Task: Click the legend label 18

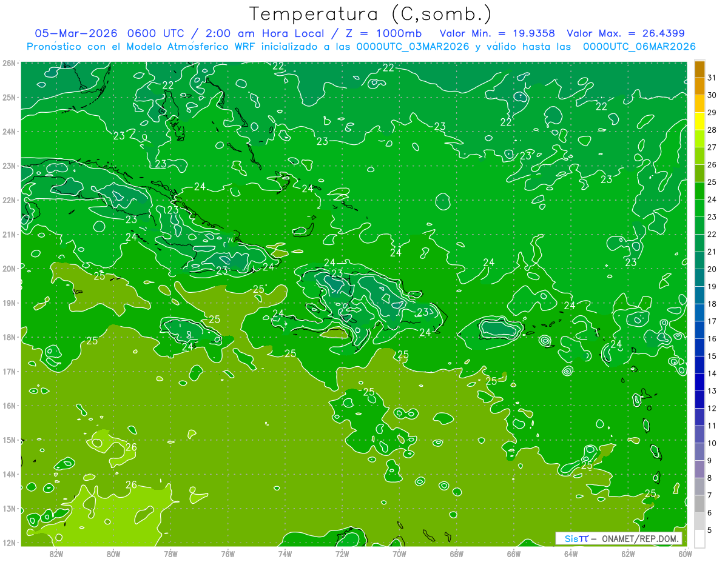Action: tap(712, 304)
